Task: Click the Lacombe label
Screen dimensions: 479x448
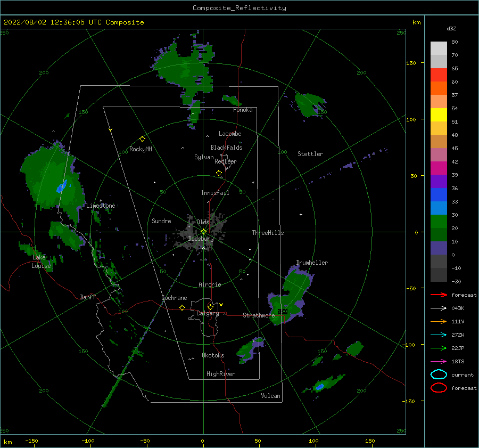Action: pos(230,134)
